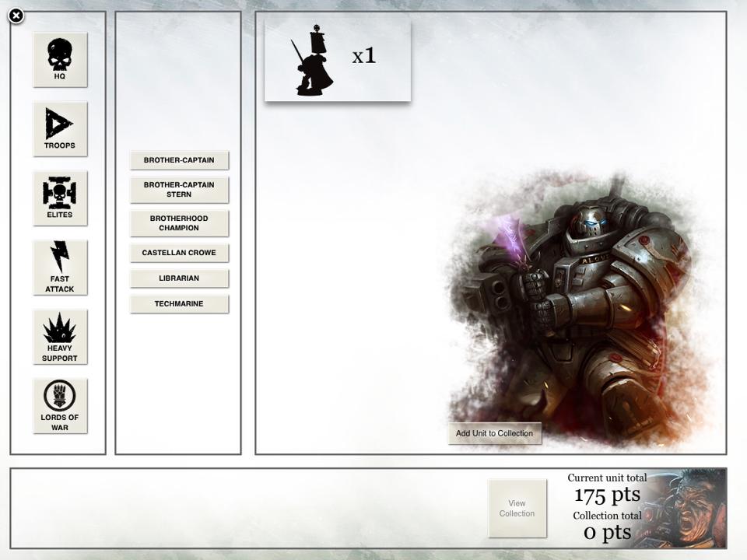Select Castellan Crowe
This screenshot has width=747, height=560.
pos(179,253)
